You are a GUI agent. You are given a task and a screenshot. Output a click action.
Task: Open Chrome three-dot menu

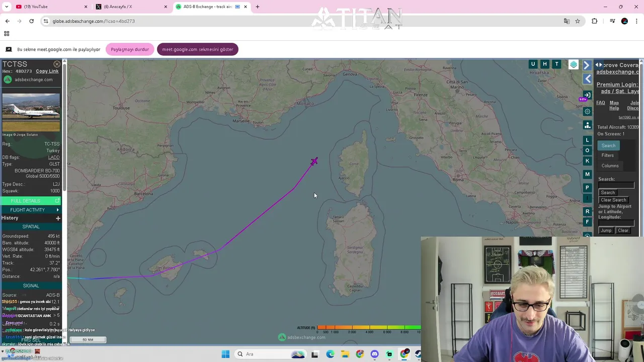click(x=637, y=21)
